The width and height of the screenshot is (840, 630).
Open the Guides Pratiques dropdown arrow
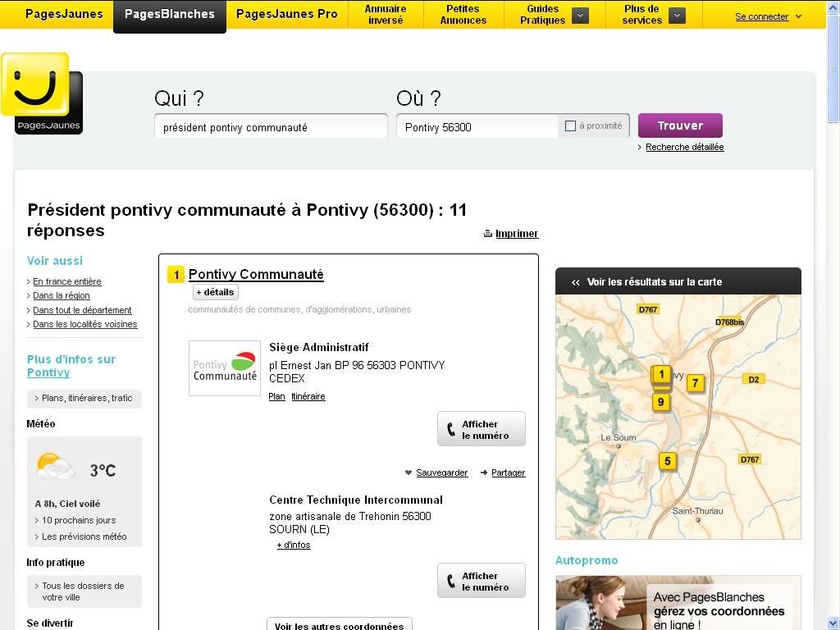click(x=580, y=16)
